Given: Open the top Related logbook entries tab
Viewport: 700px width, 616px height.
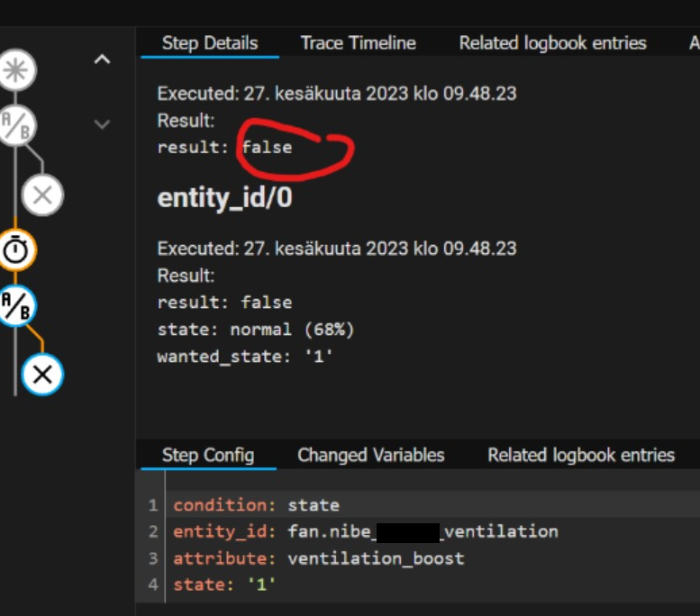Looking at the screenshot, I should point(552,43).
